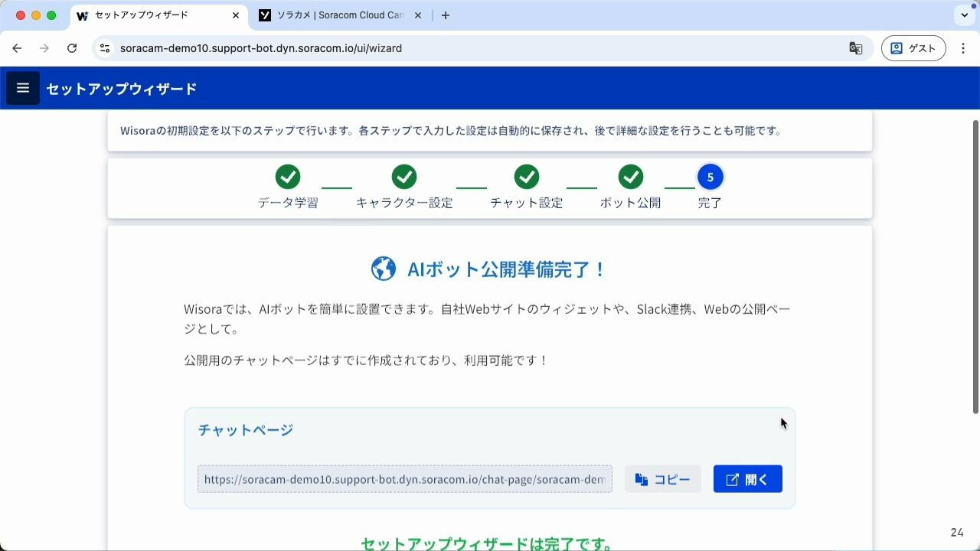
Task: Click the チャット設定 step label
Action: pos(527,203)
